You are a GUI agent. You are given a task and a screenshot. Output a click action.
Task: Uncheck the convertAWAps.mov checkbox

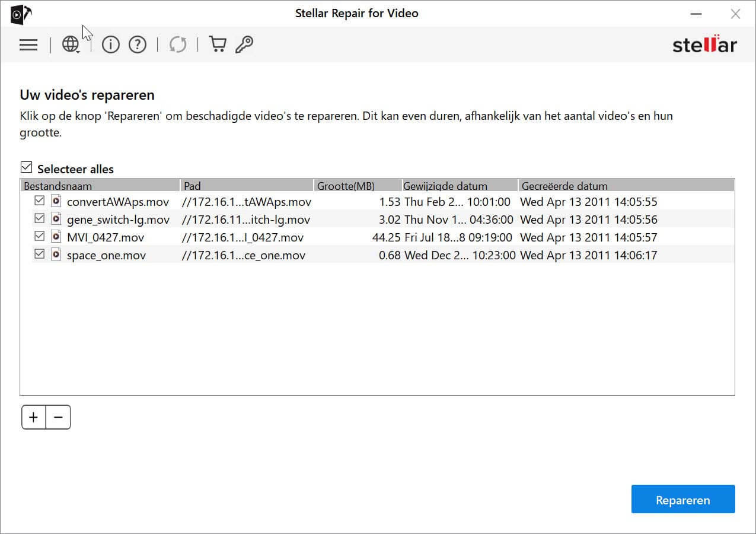pyautogui.click(x=40, y=201)
